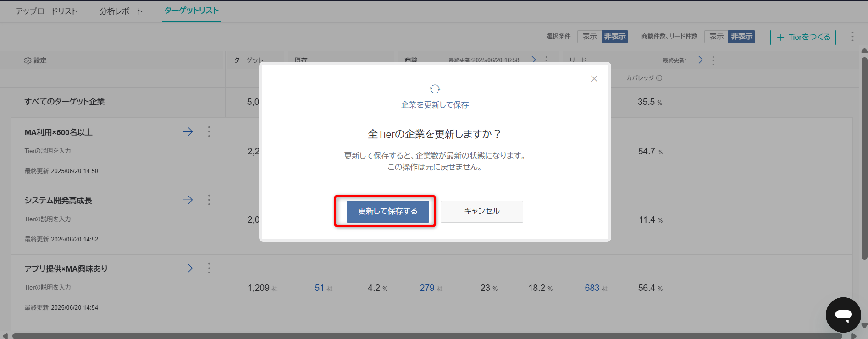868x339 pixels.
Task: Click the Tierをつくる button
Action: tap(803, 37)
